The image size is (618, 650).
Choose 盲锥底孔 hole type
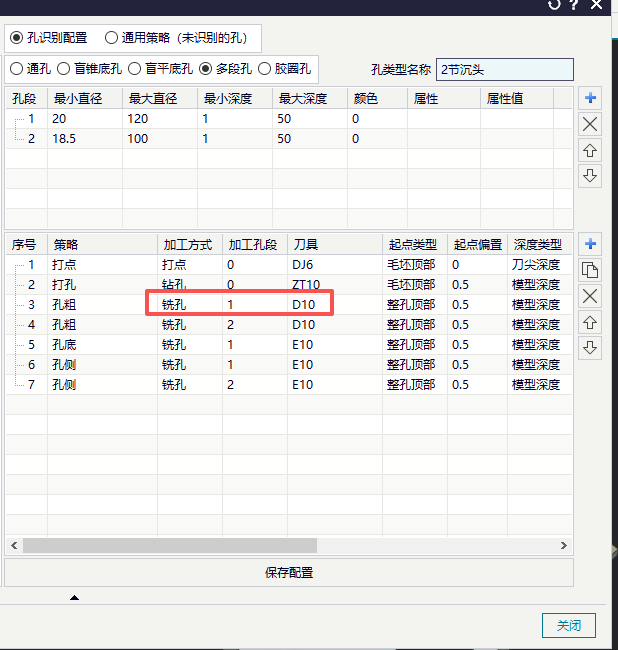pos(89,69)
